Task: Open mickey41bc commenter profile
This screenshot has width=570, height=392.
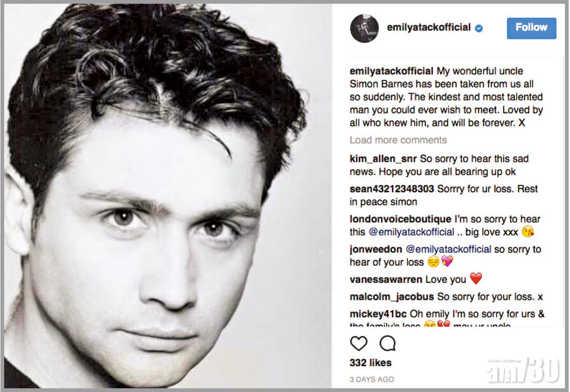Action: [x=378, y=314]
